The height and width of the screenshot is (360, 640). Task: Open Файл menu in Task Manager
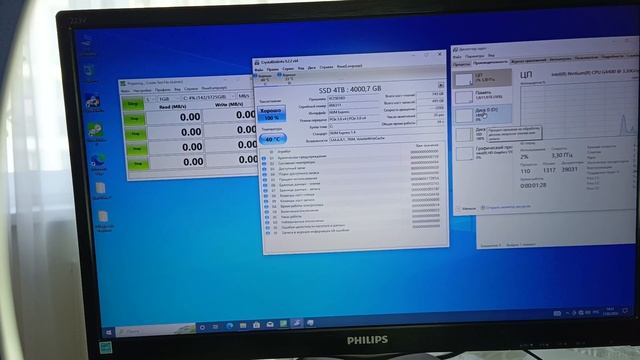pyautogui.click(x=458, y=56)
